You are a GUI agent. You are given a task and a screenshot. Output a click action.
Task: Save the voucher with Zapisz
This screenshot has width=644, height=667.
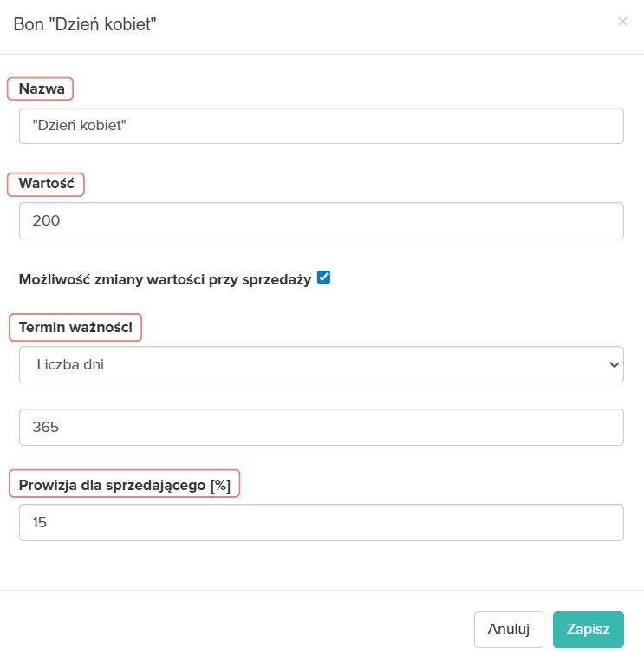click(x=589, y=630)
